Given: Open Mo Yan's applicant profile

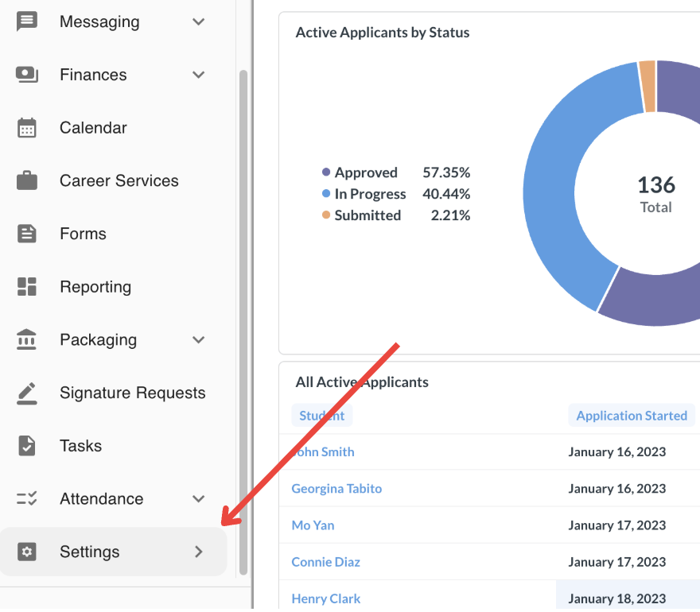Looking at the screenshot, I should [x=313, y=525].
